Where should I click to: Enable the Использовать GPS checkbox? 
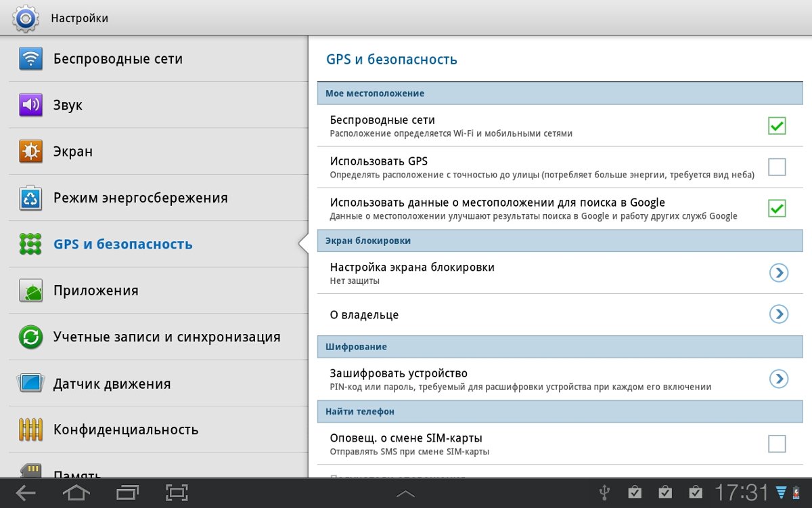[777, 167]
